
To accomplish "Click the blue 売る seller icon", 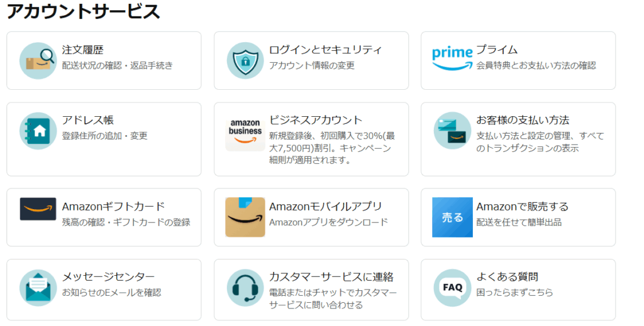I will tap(452, 217).
